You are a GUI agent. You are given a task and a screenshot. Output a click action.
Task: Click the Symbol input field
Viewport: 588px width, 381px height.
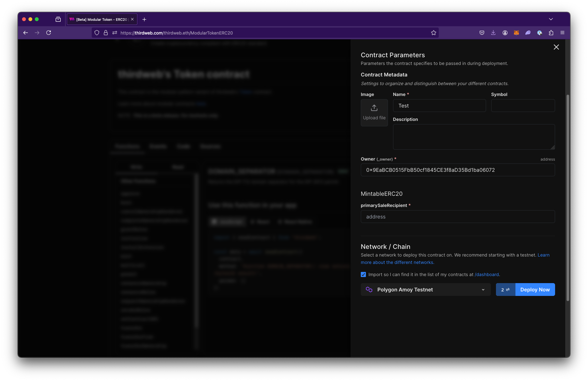[x=523, y=106]
